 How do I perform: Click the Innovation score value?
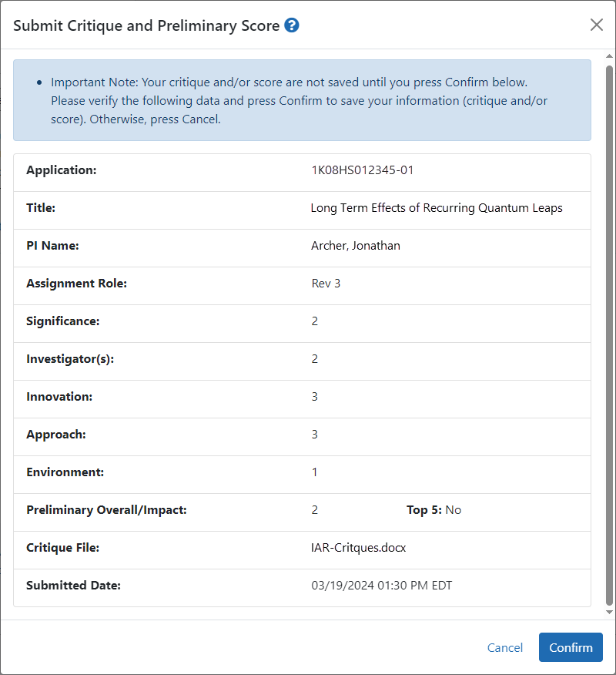pos(315,397)
